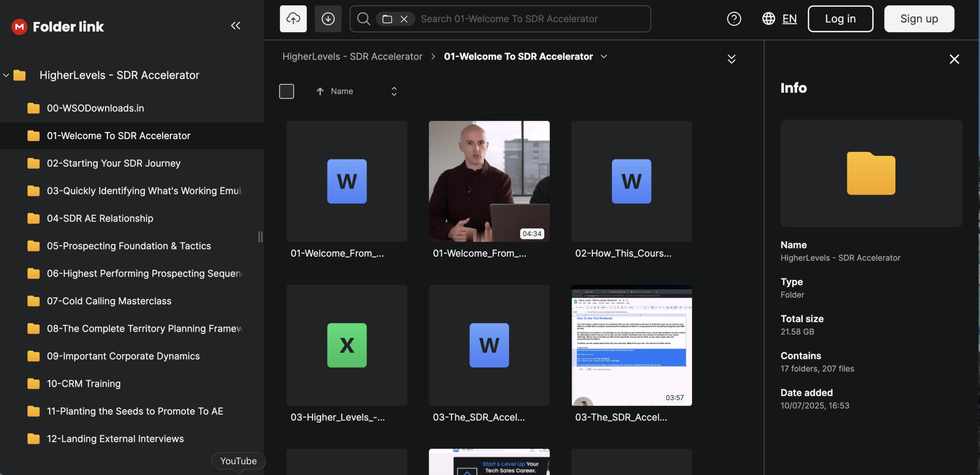Click the download arrow icon
The image size is (980, 475).
pyautogui.click(x=328, y=19)
